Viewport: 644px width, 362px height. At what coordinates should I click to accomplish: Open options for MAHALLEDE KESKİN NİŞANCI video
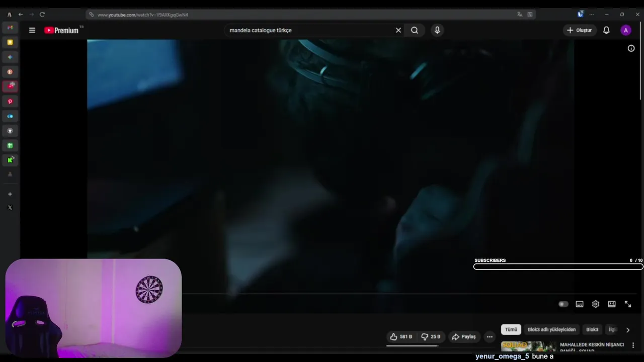point(633,345)
